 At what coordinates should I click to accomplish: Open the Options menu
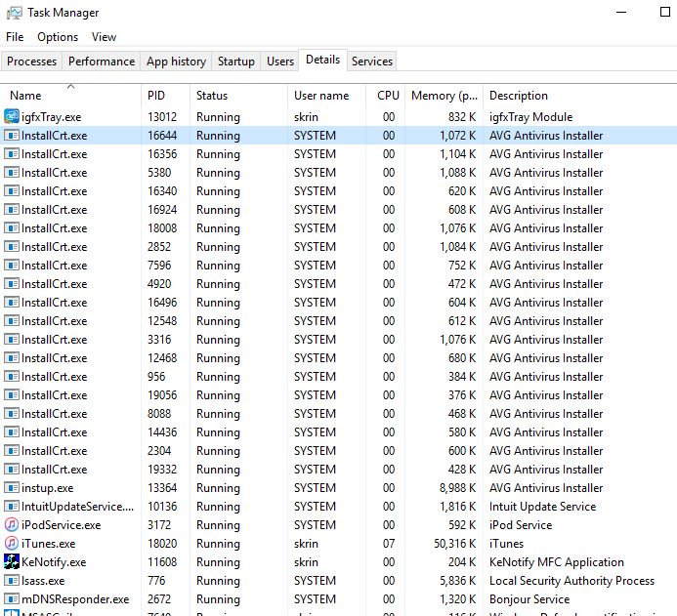tap(58, 37)
